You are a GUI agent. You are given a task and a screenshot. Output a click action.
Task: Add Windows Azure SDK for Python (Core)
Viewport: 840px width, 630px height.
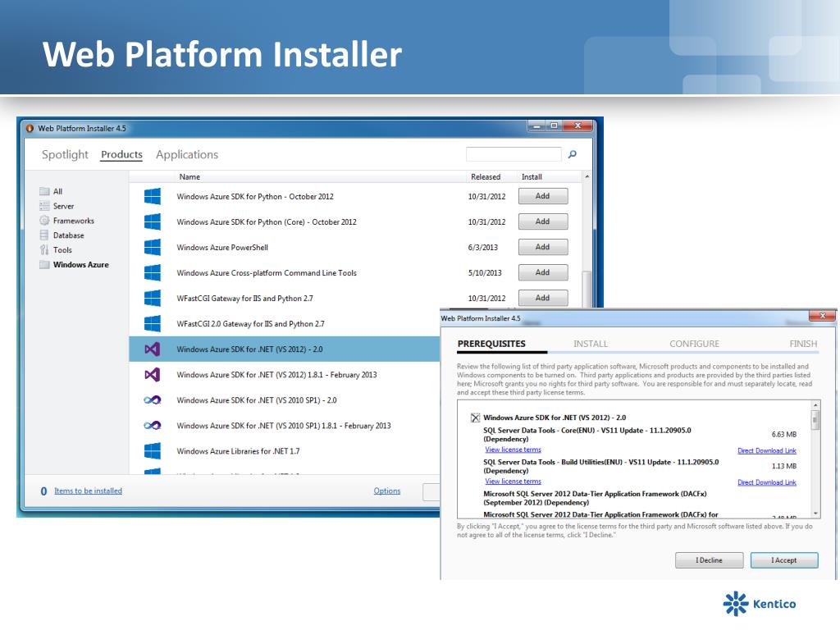click(x=543, y=221)
